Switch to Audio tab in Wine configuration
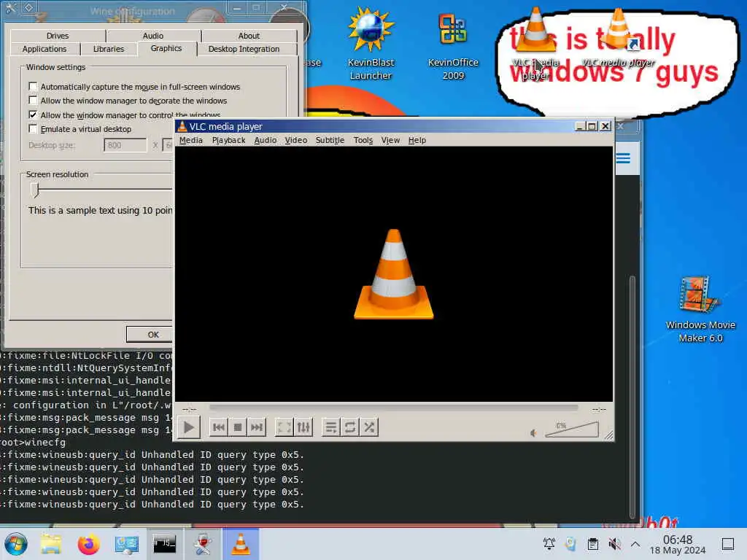Screen dimensions: 747x560 [153, 36]
